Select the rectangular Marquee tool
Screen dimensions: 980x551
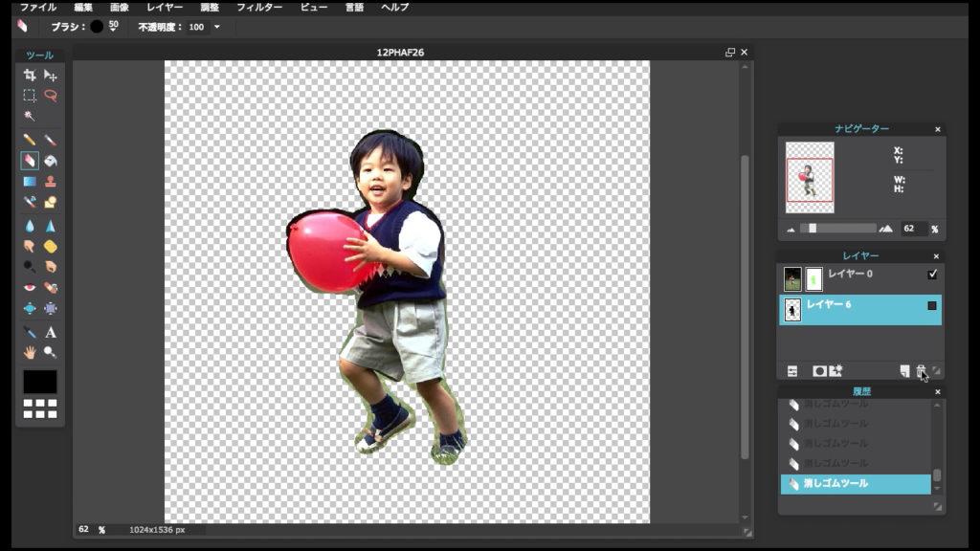tap(30, 96)
